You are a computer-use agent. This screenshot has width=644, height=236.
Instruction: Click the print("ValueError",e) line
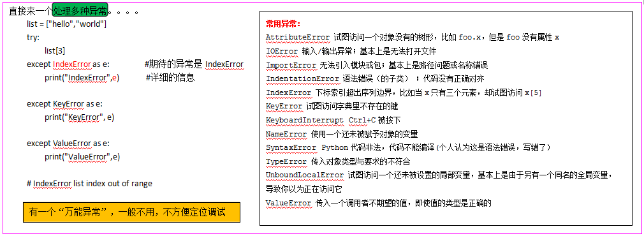82,157
